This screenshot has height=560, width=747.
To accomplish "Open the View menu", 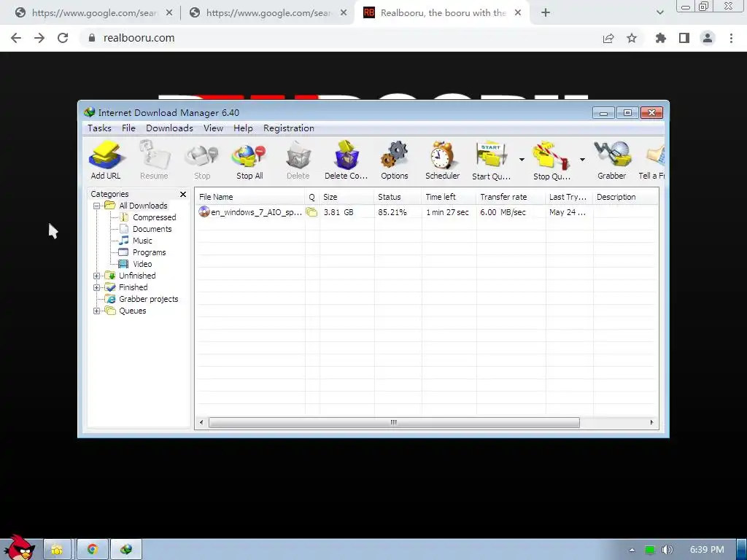I will tap(213, 128).
